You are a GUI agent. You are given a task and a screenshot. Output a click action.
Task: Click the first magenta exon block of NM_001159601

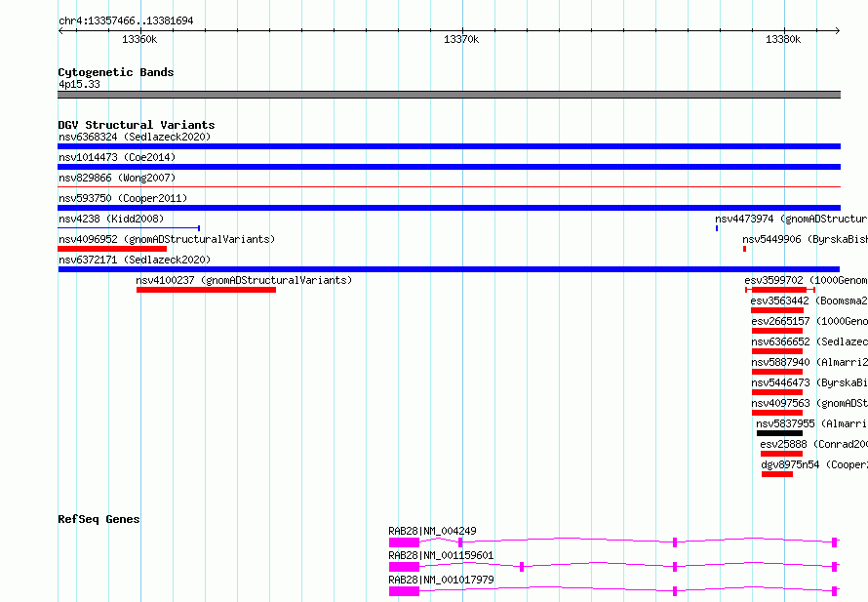[x=404, y=567]
